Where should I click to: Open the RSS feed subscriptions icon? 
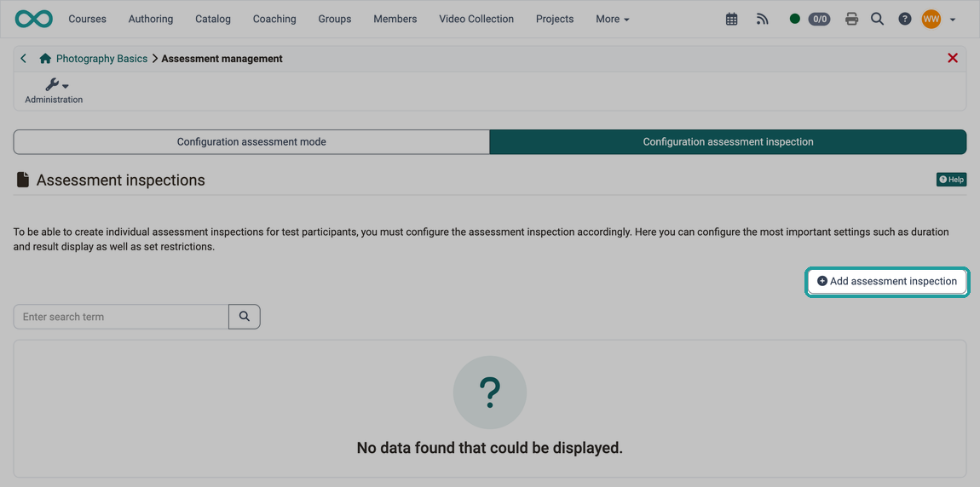click(x=762, y=19)
